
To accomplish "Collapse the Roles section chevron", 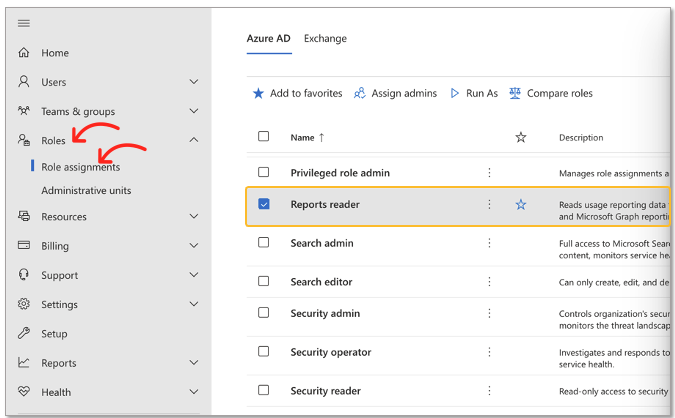I will click(194, 140).
